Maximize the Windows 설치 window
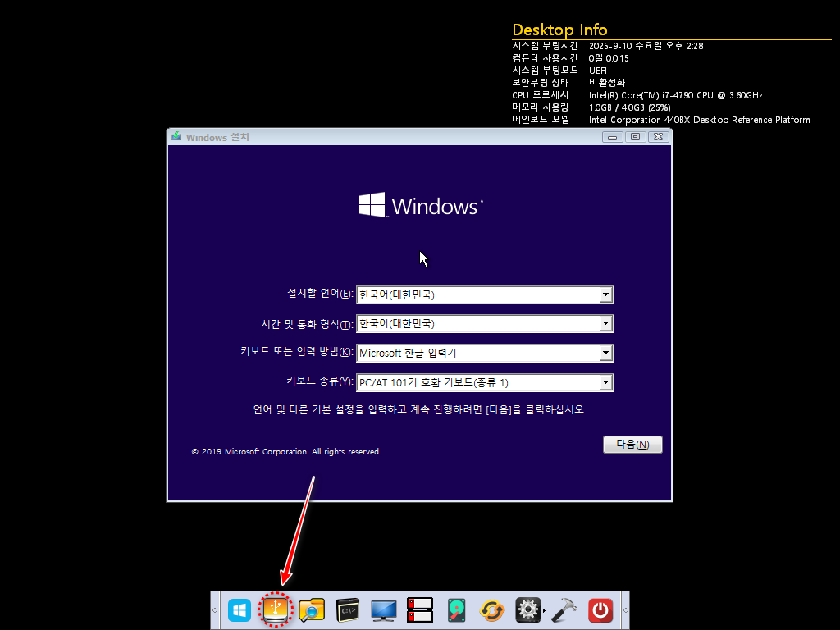The image size is (840, 630). pos(636,137)
